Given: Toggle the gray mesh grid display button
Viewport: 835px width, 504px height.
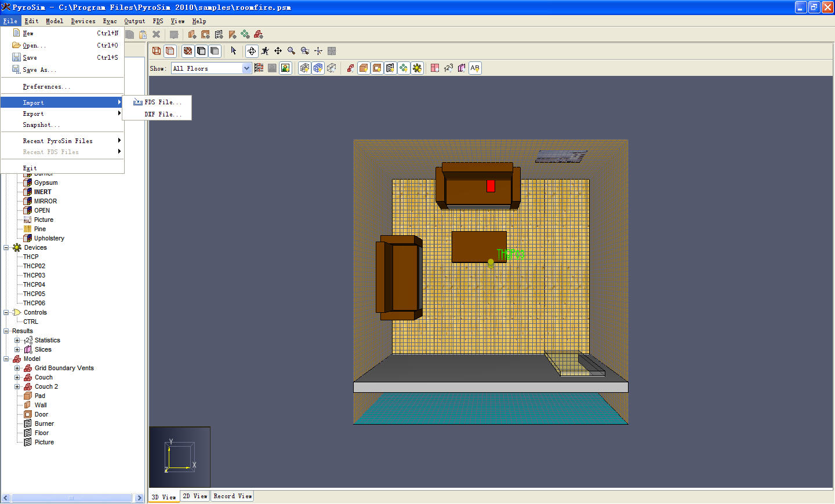Looking at the screenshot, I should pos(304,68).
